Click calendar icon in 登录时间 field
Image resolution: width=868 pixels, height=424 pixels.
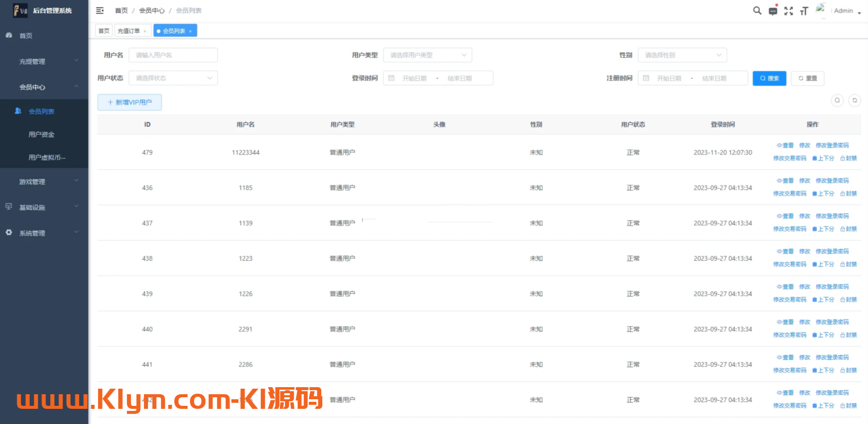(392, 78)
